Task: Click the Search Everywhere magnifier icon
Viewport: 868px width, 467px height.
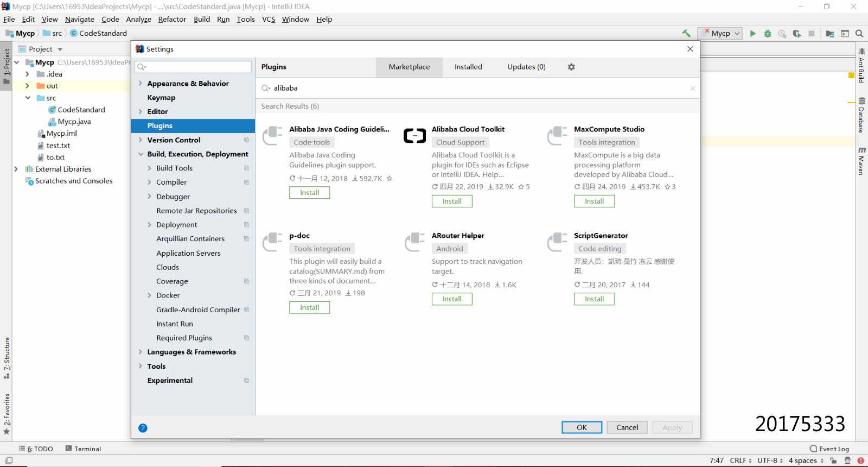Action: pos(859,33)
